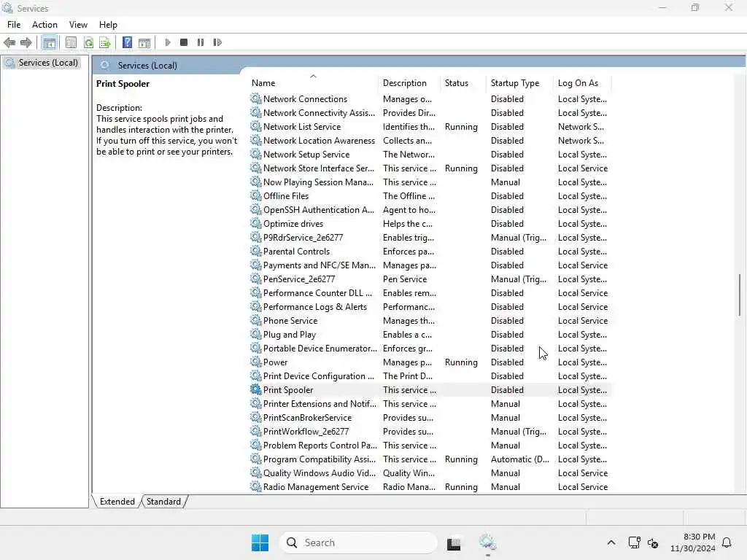Select Services (Local) in the console tree
The width and height of the screenshot is (747, 560).
[x=47, y=63]
